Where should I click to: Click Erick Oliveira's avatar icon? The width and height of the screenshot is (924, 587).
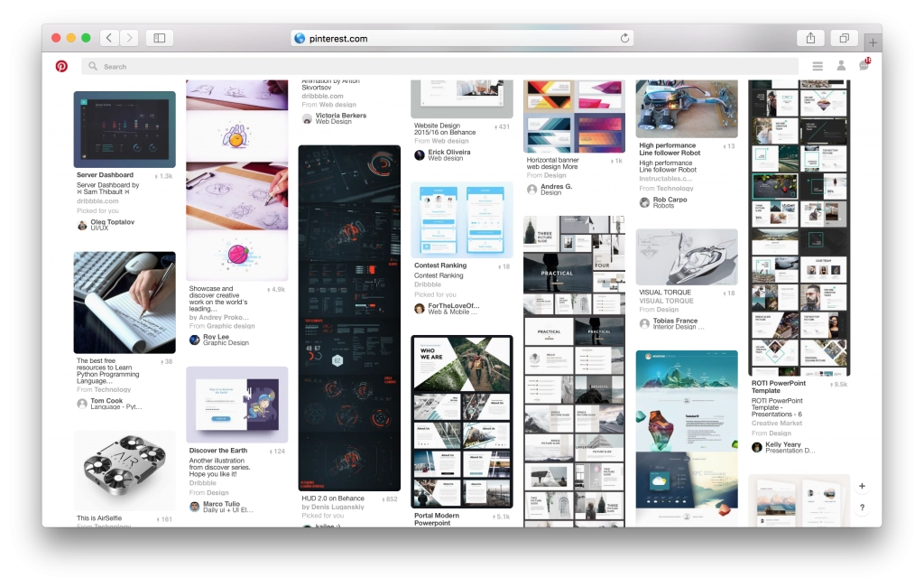[x=420, y=155]
